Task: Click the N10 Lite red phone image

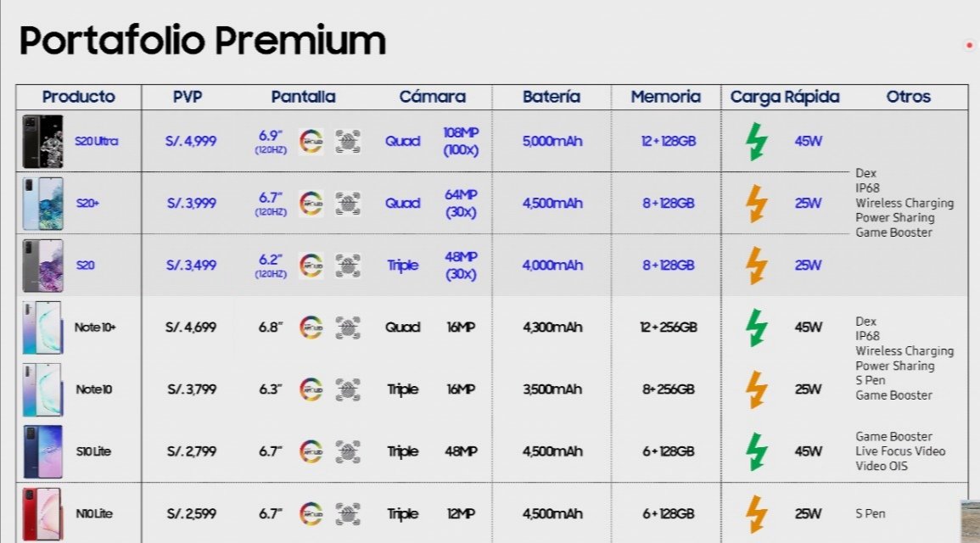Action: point(42,513)
